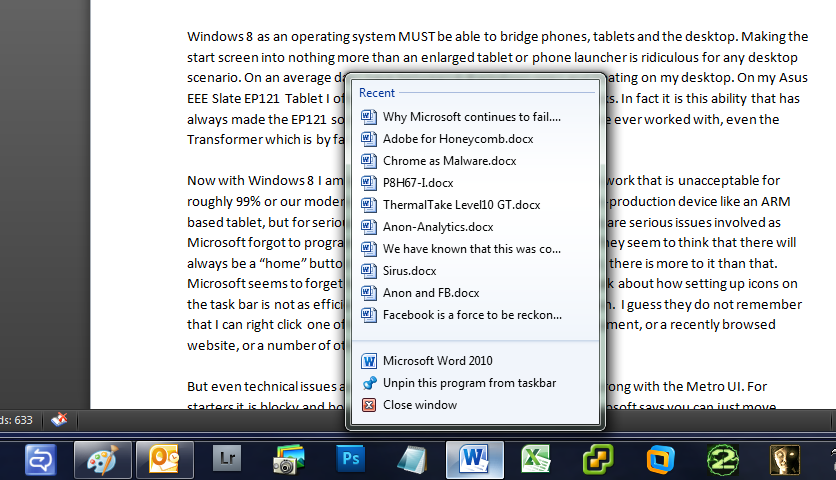Open the orange-blue box app in taskbar
Viewport: 836px width, 480px height.
tap(660, 460)
